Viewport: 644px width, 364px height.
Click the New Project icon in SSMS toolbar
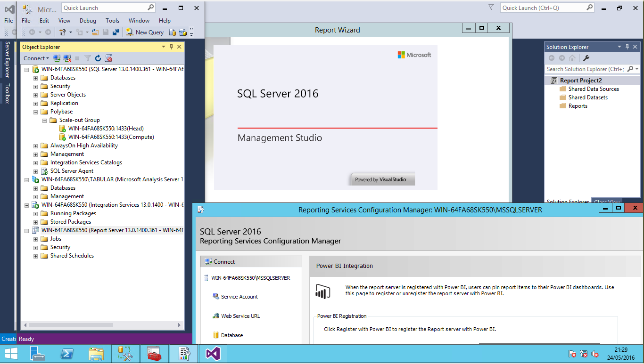point(62,32)
